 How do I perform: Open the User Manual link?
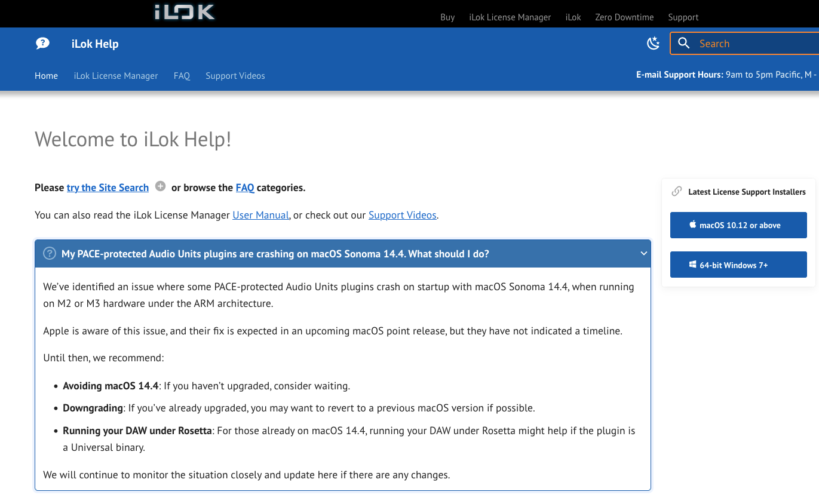coord(260,215)
